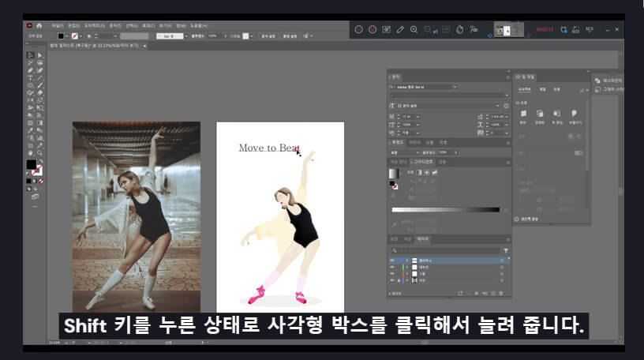This screenshot has height=360, width=644.
Task: Open the 편집 (Edit) menu
Action: coord(74,25)
